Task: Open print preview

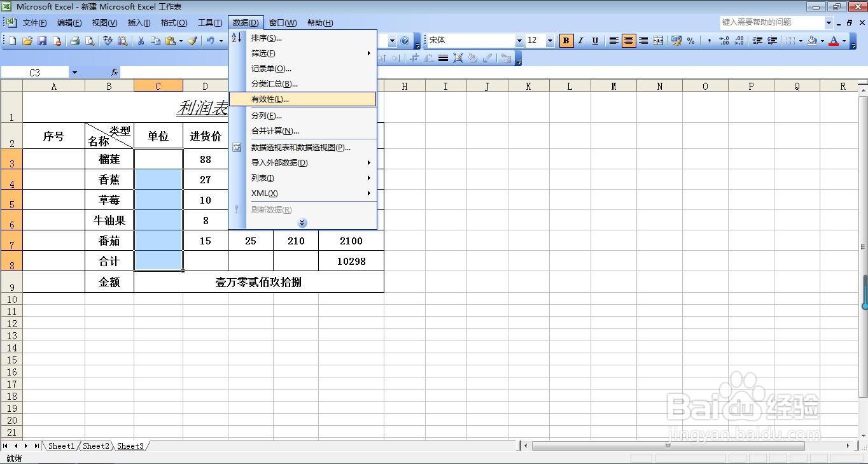Action: coord(90,41)
